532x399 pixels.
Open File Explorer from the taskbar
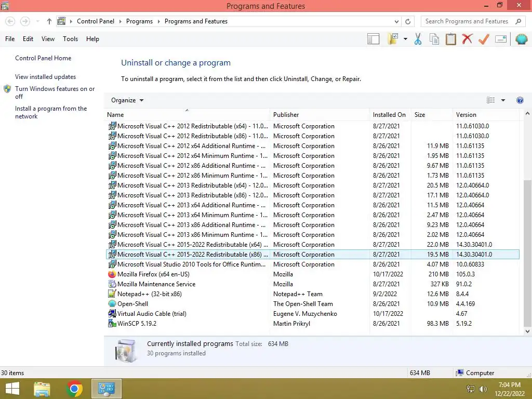tap(42, 389)
